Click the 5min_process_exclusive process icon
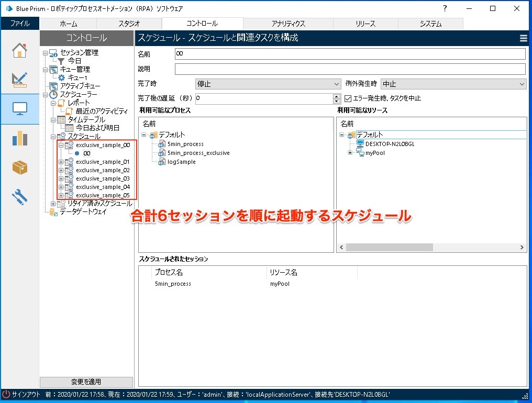Screen dimensions: 532x403 (x=162, y=153)
